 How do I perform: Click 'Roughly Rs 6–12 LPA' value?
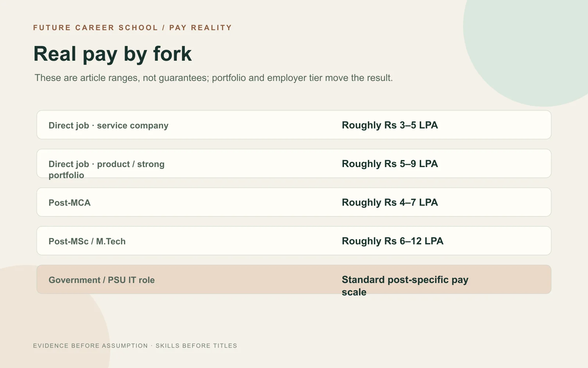pyautogui.click(x=392, y=241)
